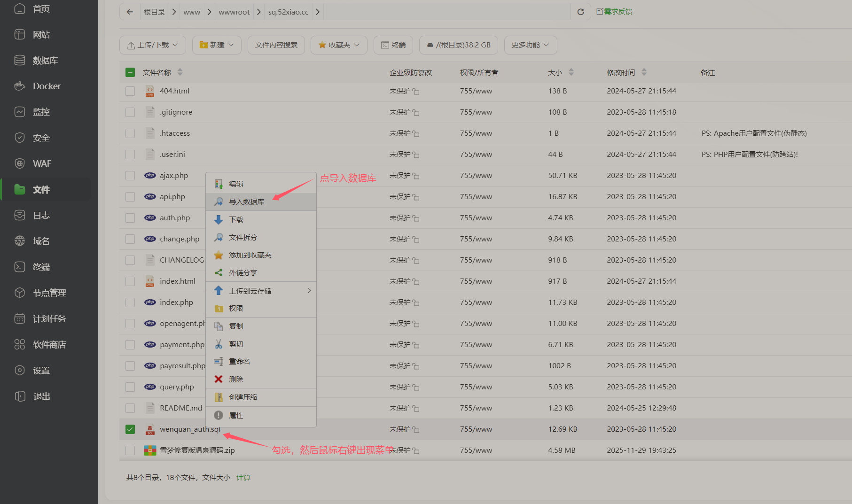Toggle the select-all files checkbox
This screenshot has height=504, width=852.
point(130,72)
